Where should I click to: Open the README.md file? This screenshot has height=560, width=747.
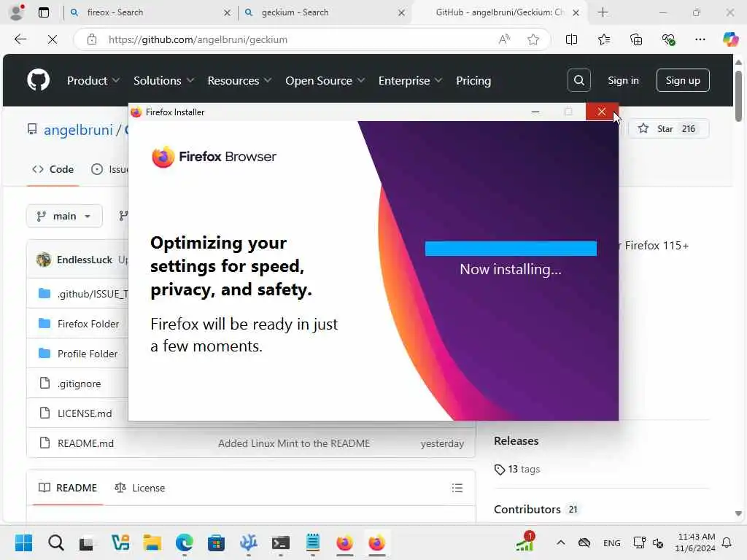point(86,443)
